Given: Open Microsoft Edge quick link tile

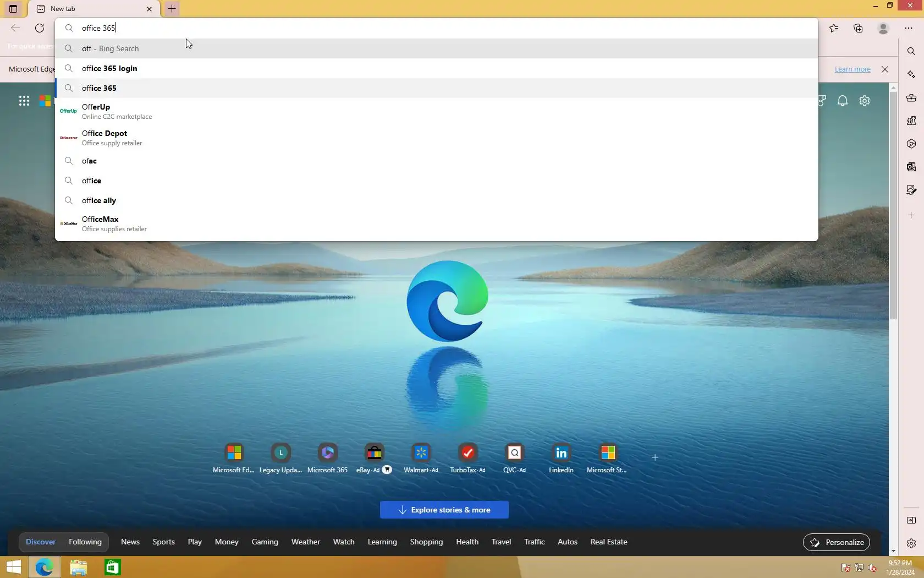Looking at the screenshot, I should [x=234, y=458].
